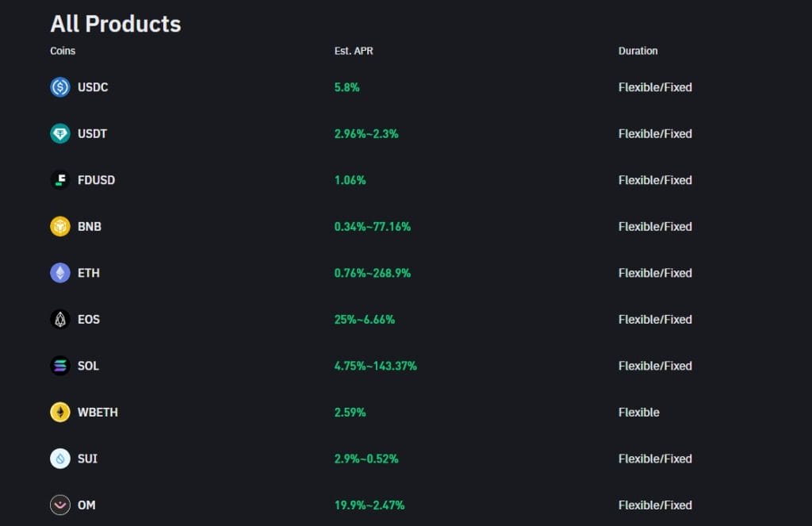
Task: Click the Duration column header
Action: pyautogui.click(x=638, y=51)
